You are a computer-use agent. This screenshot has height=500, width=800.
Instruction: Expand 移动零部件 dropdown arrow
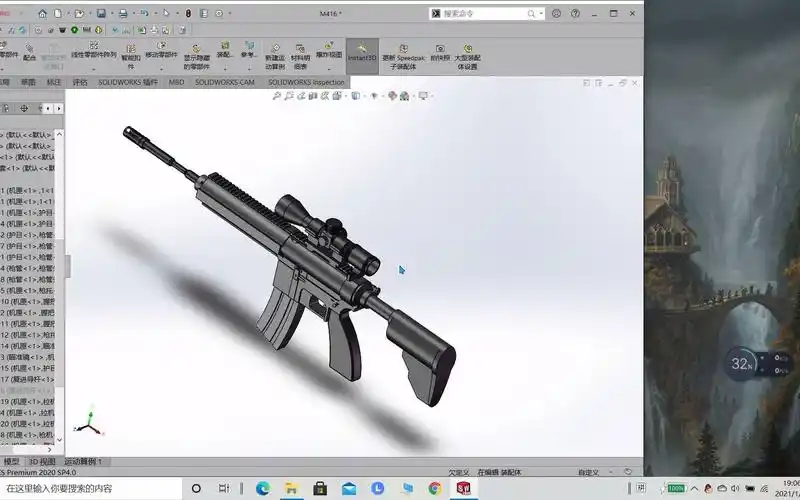pyautogui.click(x=161, y=67)
